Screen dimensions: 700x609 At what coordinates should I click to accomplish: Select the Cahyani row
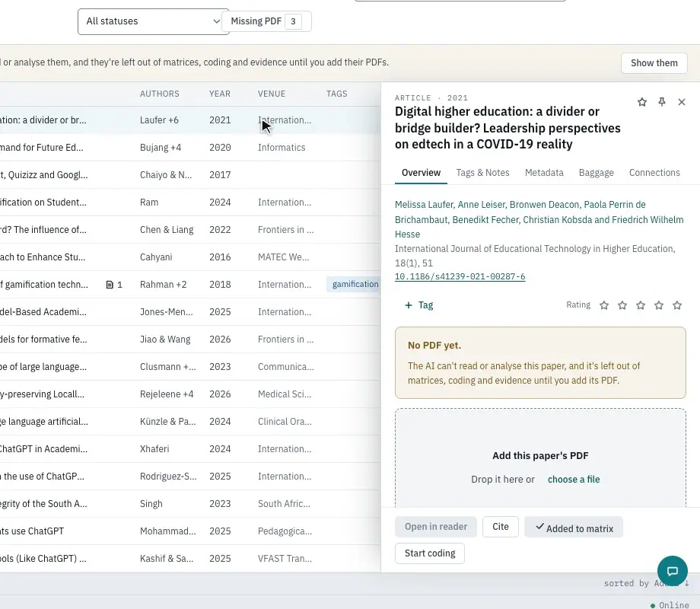coord(190,257)
